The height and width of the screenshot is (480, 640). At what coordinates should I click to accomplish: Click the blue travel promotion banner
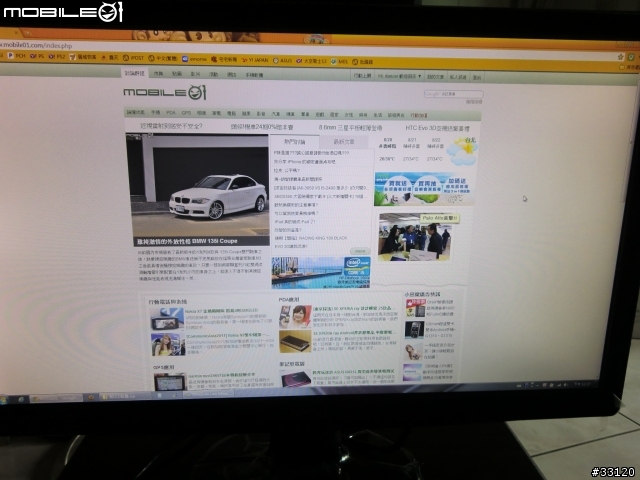(x=424, y=189)
